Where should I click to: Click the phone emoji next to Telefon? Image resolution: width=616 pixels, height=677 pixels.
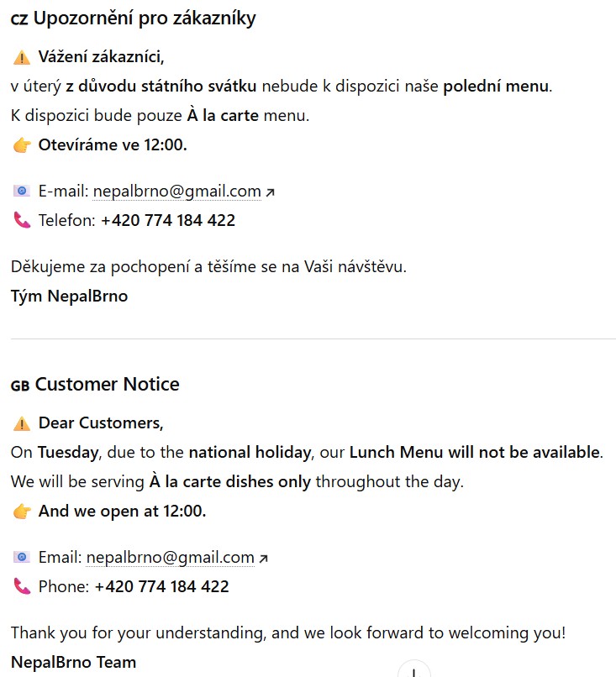point(22,221)
